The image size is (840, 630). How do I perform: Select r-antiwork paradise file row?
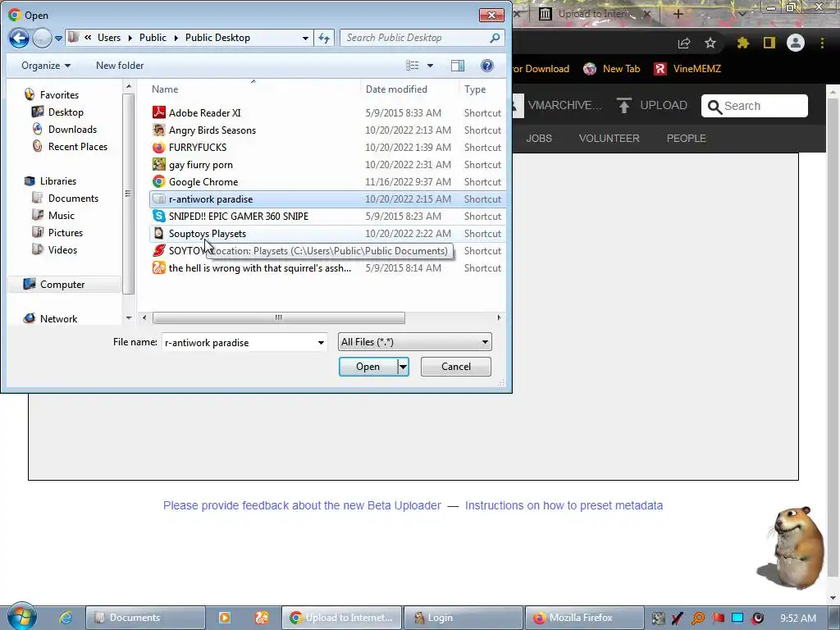point(327,199)
